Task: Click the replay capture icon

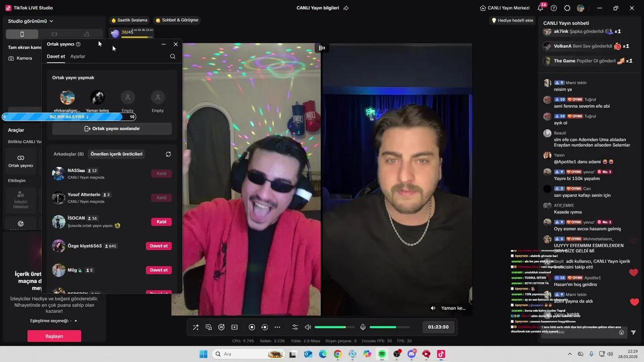Action: tap(265, 327)
